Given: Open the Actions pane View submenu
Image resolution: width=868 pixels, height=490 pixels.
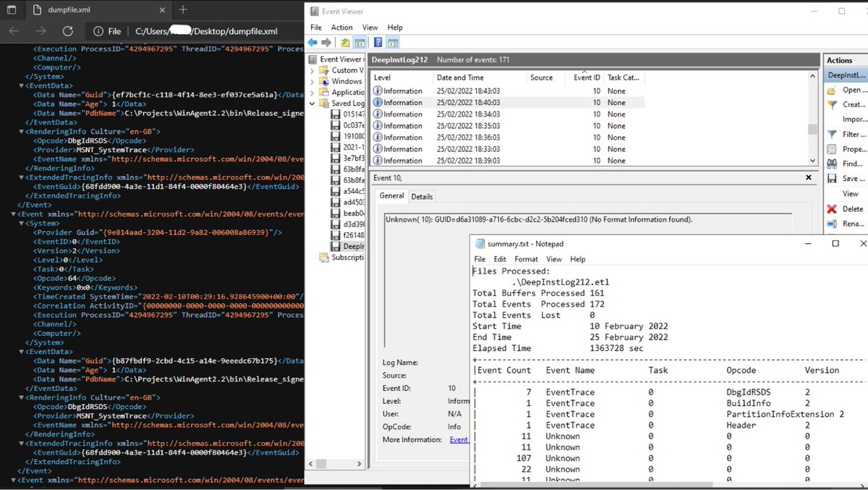Looking at the screenshot, I should tap(850, 194).
